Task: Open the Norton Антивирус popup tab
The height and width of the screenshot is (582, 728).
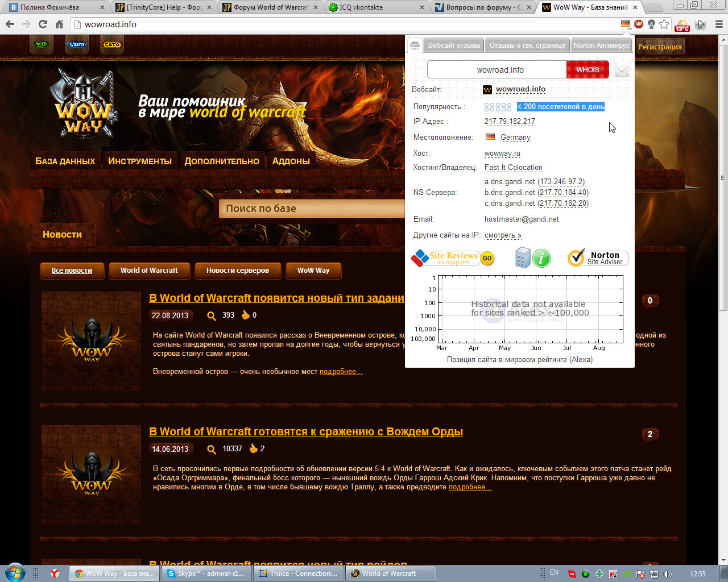Action: [x=601, y=45]
